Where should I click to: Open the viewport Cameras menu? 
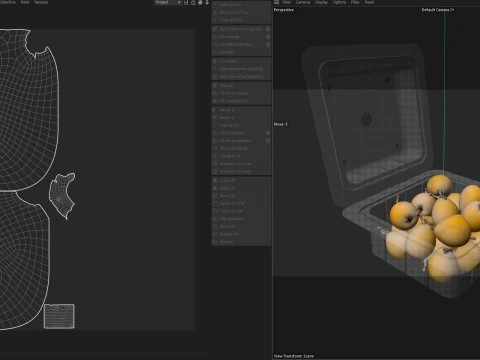click(303, 2)
